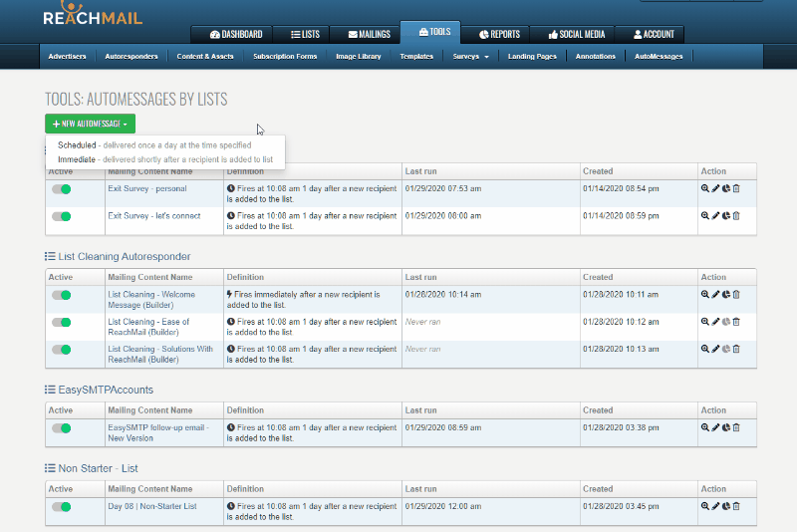Viewport: 797px width, 532px height.
Task: Disable the EasySMTP follow-up email automessage
Action: click(62, 427)
